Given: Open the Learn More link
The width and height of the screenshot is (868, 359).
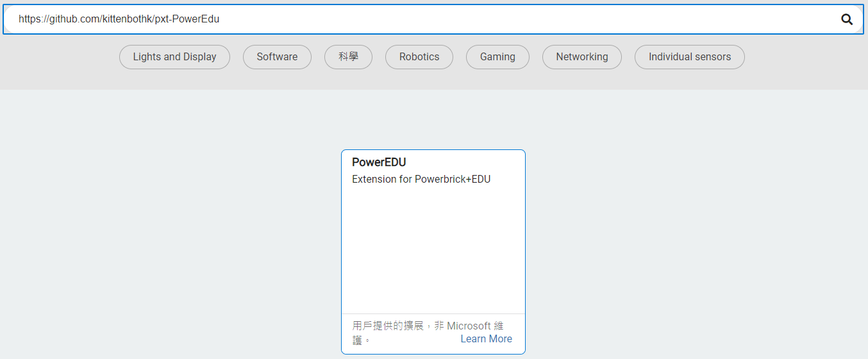Looking at the screenshot, I should [x=486, y=339].
